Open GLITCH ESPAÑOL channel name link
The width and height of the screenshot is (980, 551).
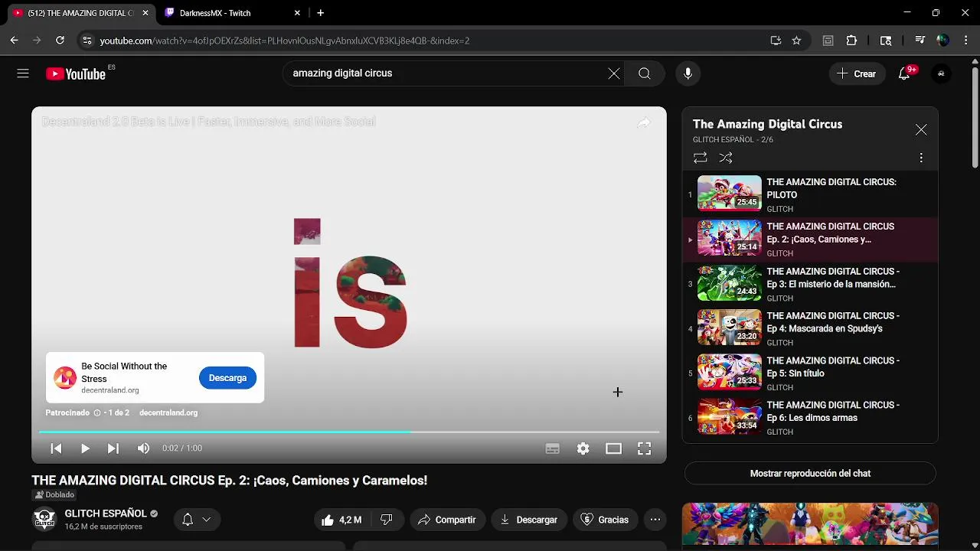pyautogui.click(x=106, y=514)
